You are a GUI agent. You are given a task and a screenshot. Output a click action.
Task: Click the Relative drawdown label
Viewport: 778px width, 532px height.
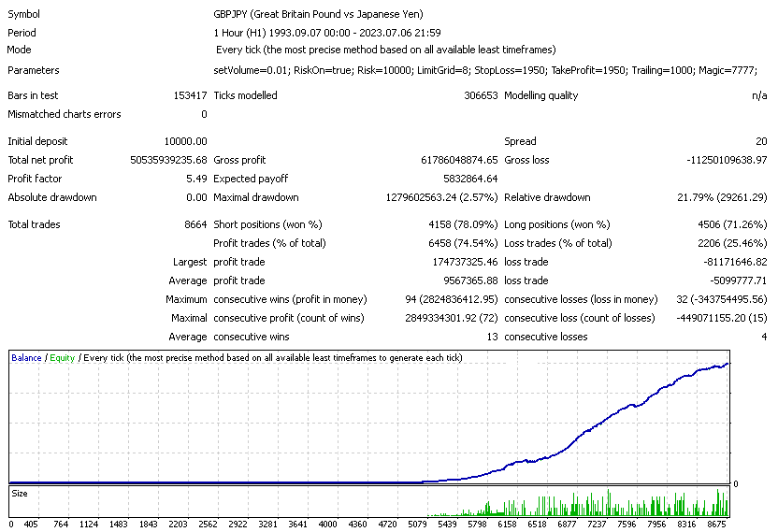[547, 197]
